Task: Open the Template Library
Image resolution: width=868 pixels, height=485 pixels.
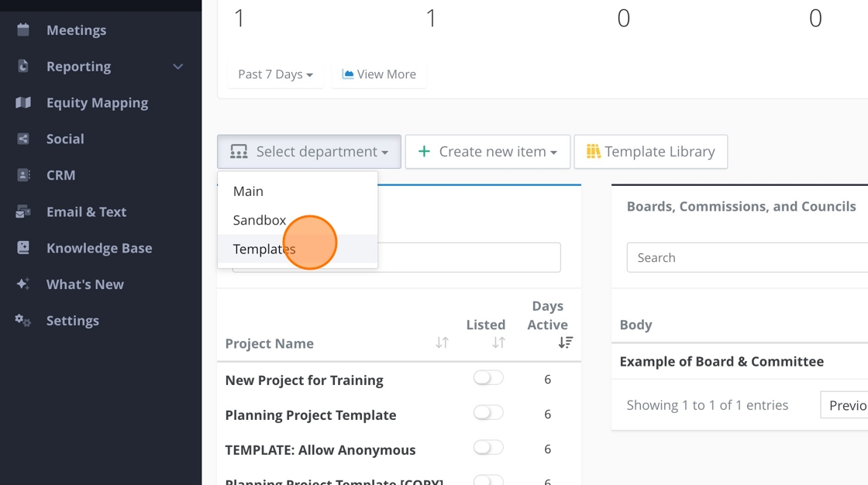Action: (x=650, y=152)
